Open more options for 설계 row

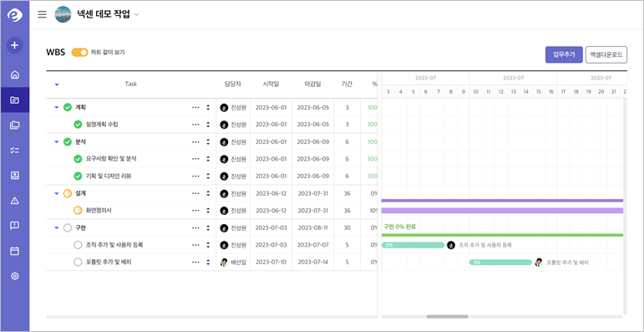195,193
